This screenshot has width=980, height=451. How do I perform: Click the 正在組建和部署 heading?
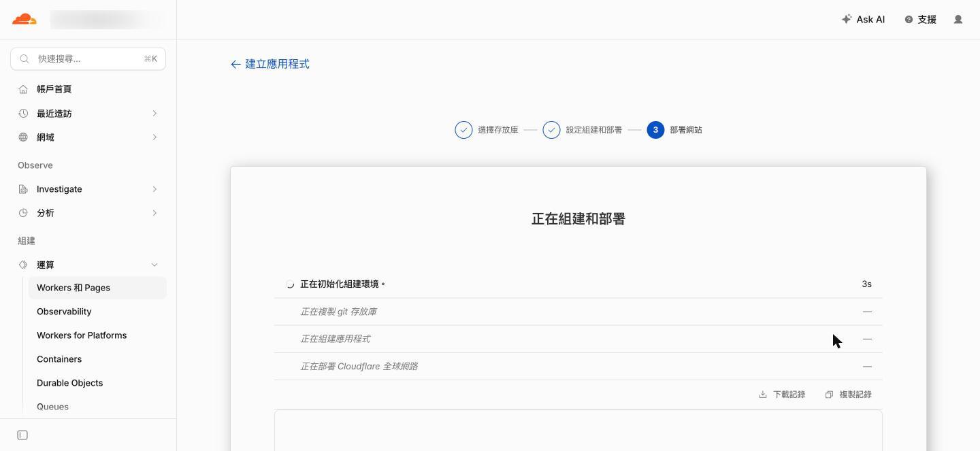pyautogui.click(x=578, y=219)
